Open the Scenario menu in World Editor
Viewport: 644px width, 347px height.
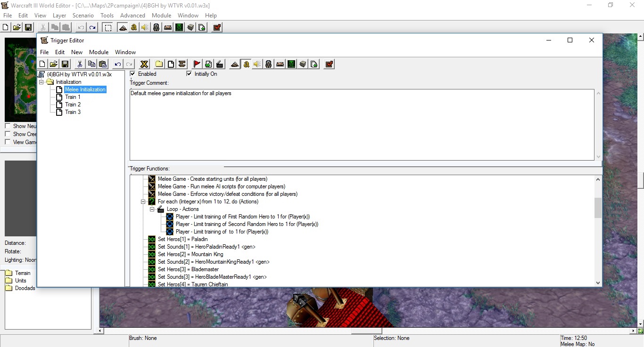click(x=83, y=16)
